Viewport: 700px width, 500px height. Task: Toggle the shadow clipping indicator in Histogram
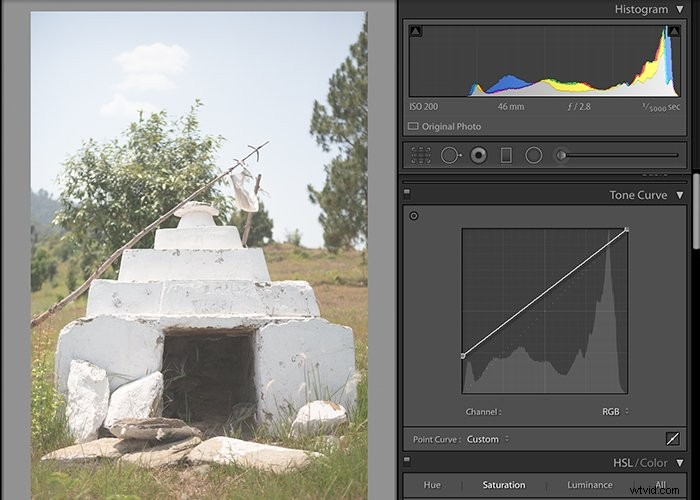pyautogui.click(x=416, y=31)
